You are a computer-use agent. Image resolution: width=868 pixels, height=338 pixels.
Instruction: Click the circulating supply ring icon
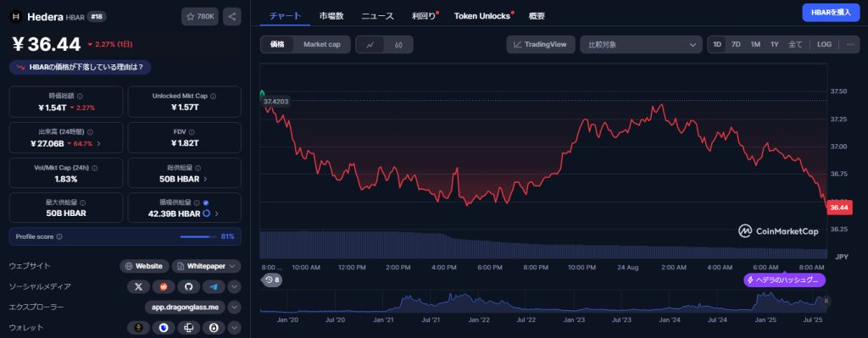point(207,213)
